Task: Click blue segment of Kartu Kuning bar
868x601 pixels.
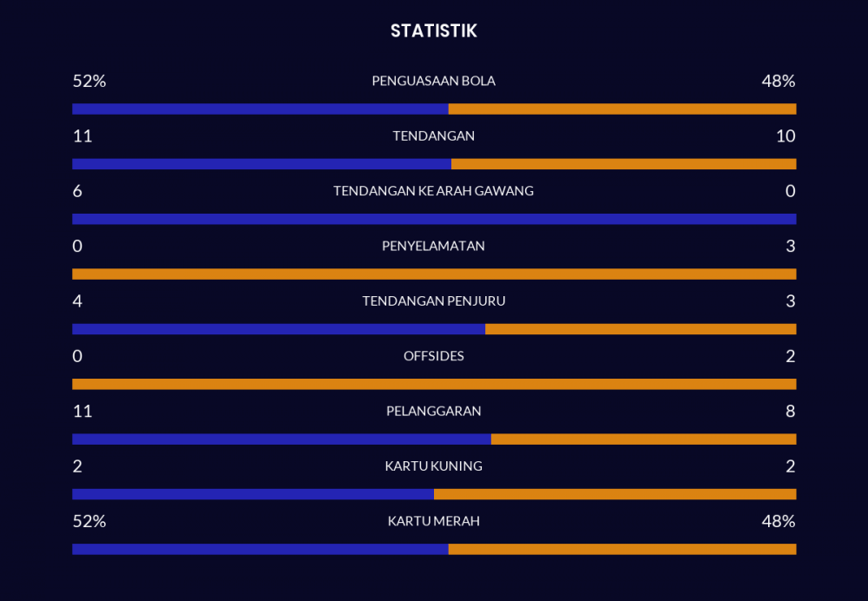Action: tap(253, 494)
